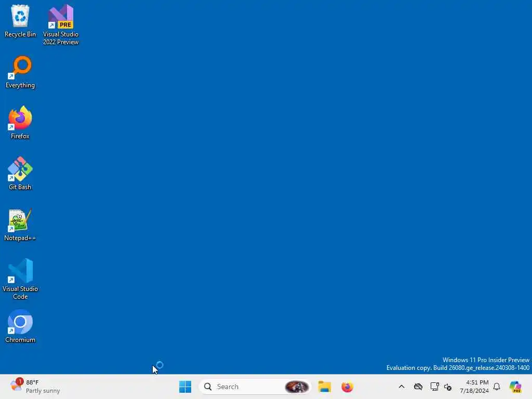Open the network display tray icon
532x399 pixels.
coord(435,387)
